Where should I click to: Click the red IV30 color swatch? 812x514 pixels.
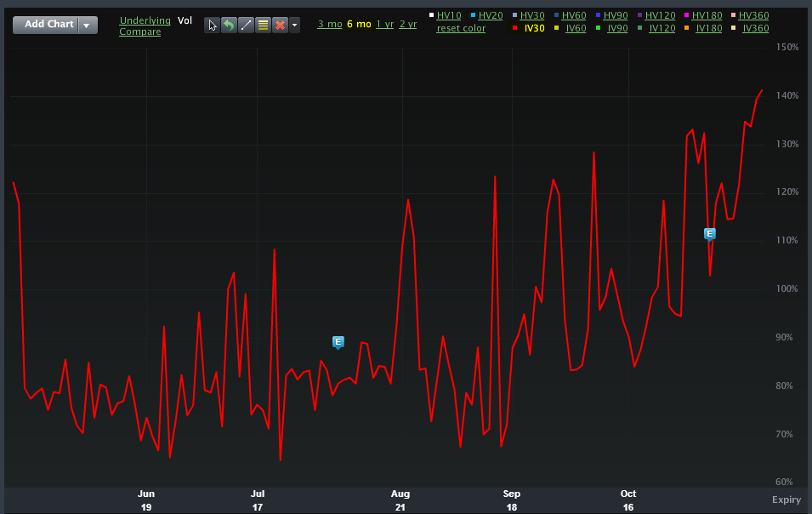[x=514, y=28]
